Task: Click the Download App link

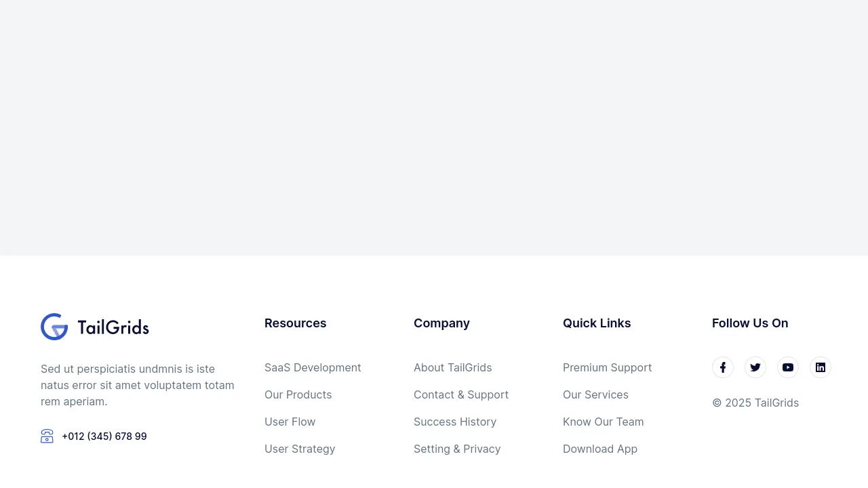Action: [x=599, y=449]
